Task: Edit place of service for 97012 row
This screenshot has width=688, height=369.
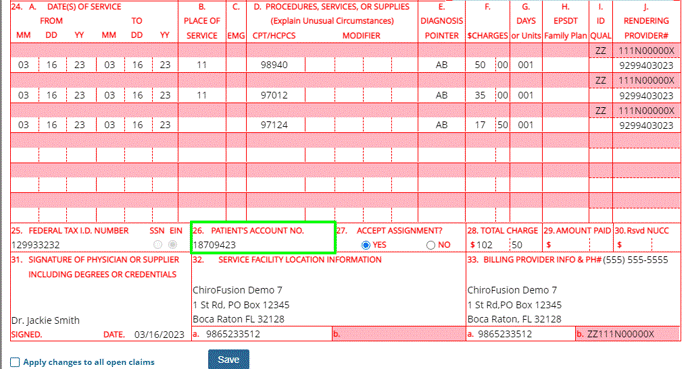Action: click(202, 95)
